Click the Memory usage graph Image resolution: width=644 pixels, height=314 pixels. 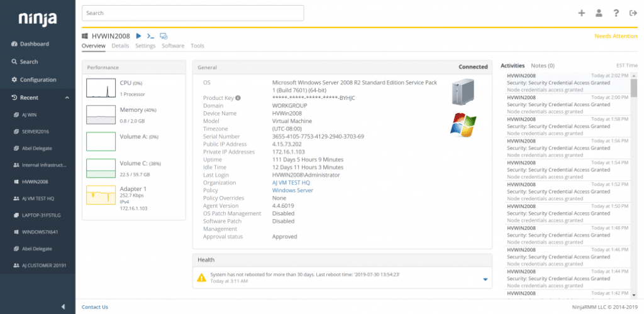(x=101, y=115)
